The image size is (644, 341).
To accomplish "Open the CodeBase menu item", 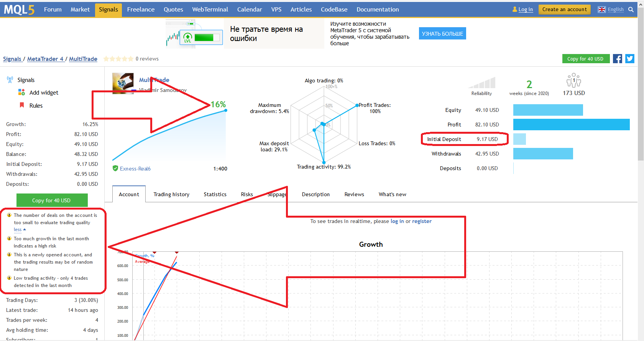I will [x=334, y=10].
